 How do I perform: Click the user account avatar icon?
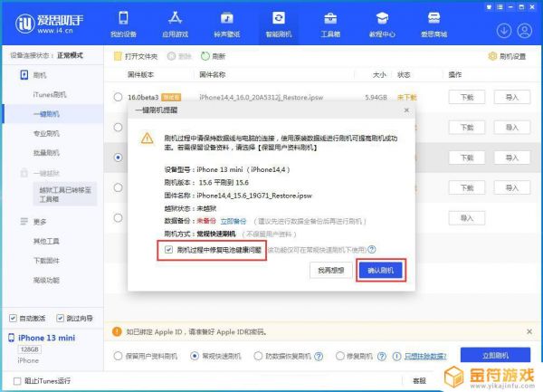525,31
